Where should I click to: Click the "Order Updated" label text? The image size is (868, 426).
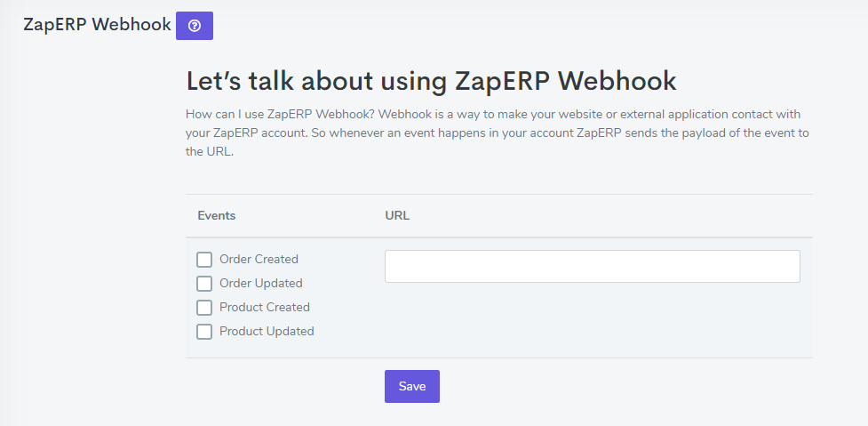click(260, 283)
